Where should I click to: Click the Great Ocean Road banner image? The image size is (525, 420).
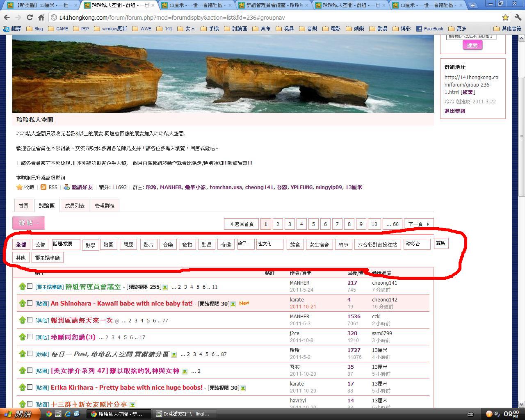click(x=223, y=74)
